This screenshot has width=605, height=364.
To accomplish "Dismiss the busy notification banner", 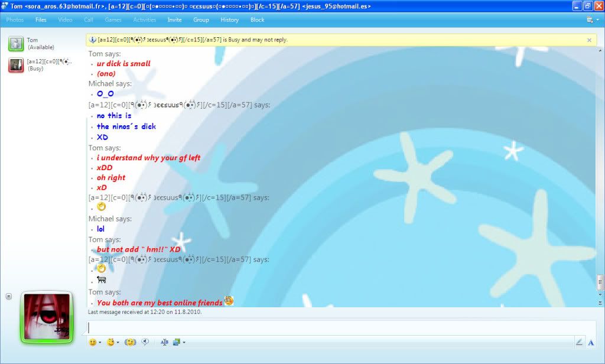I will click(590, 40).
